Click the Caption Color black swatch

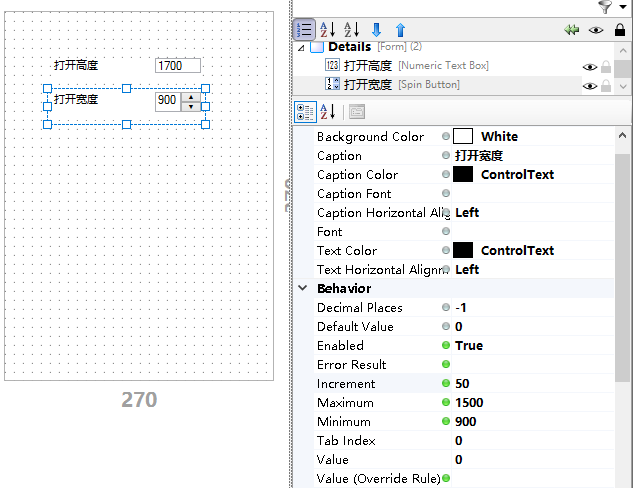tap(463, 174)
